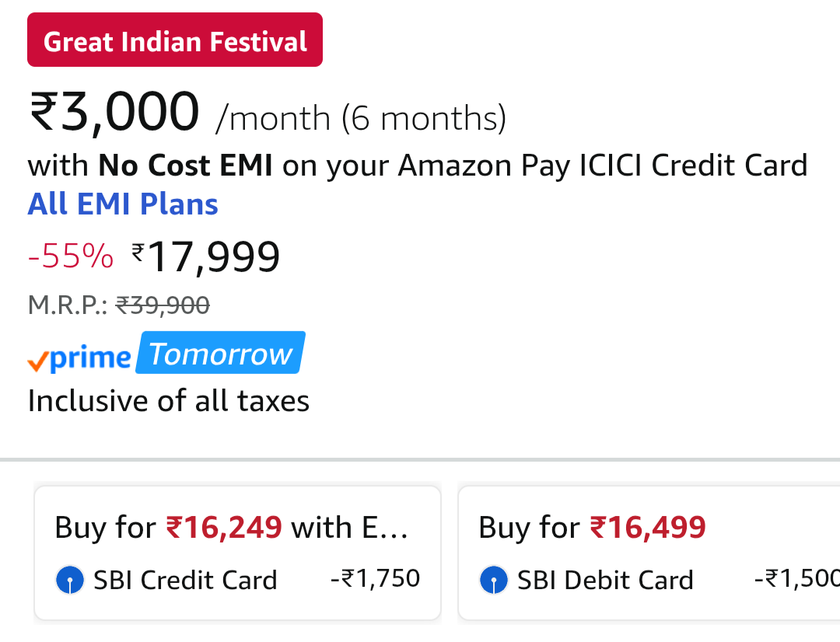Viewport: 840px width, 642px height.
Task: Tap the blue Tomorrow delivery badge
Action: 221,354
